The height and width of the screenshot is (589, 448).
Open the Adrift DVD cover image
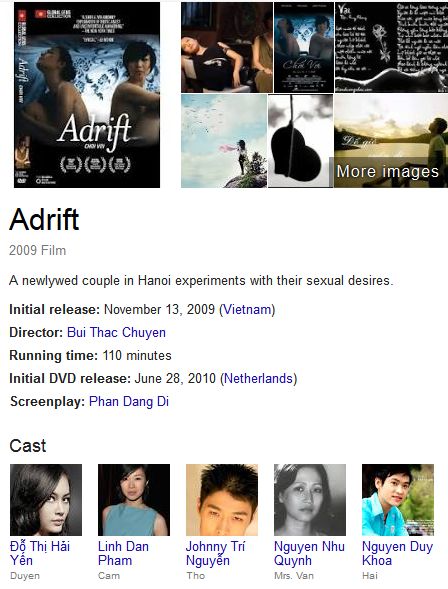pos(87,95)
